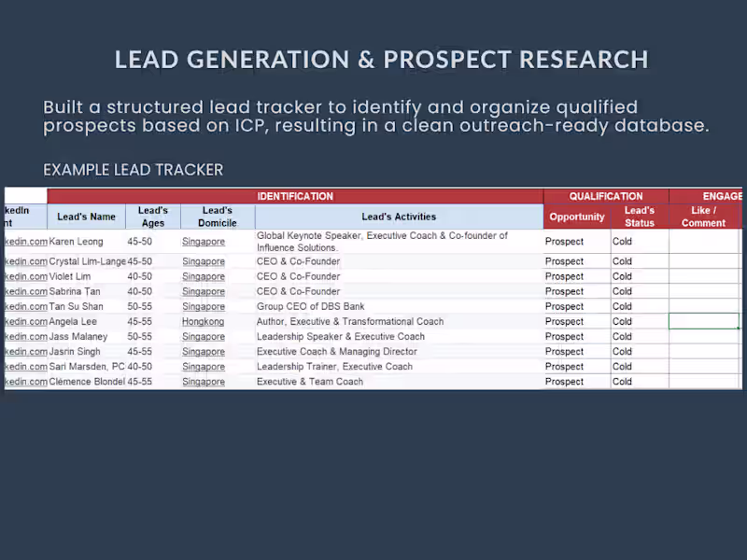
Task: Select the Opportunity column header
Action: (x=577, y=217)
